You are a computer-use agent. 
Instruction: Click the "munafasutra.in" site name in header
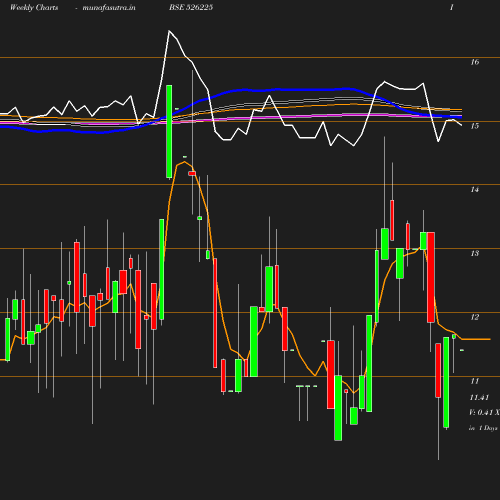(109, 7)
